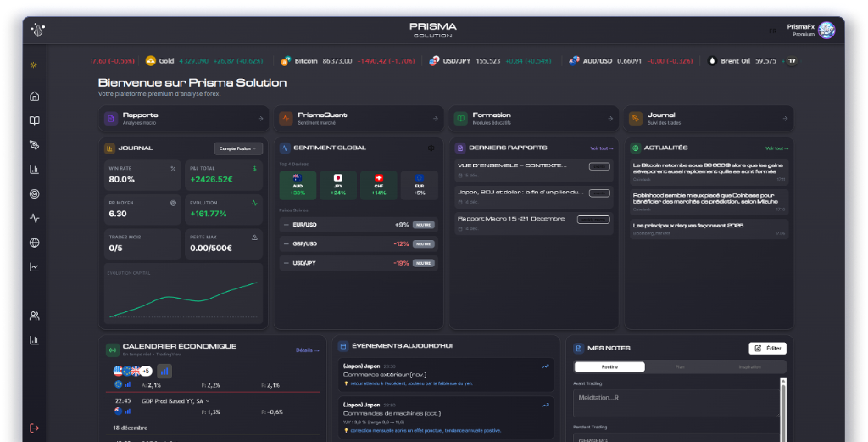
Task: Click the Prisma logo in top-left corner
Action: click(37, 30)
